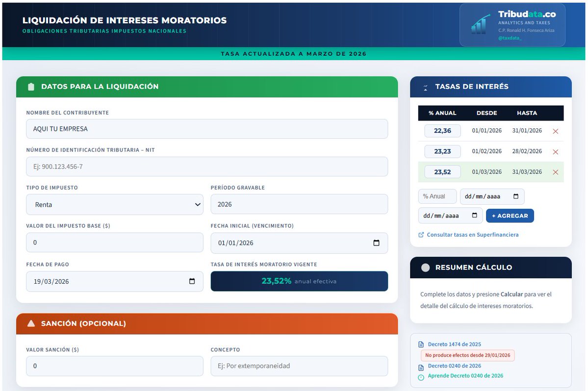Click the document icon next to Decreto 1474
Image resolution: width=588 pixels, height=391 pixels.
tap(421, 344)
